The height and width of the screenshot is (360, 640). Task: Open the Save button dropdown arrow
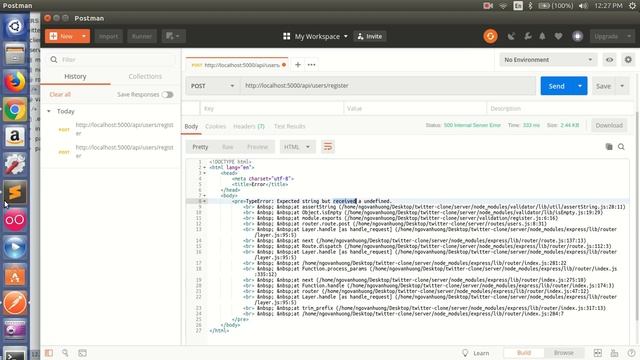tap(622, 86)
